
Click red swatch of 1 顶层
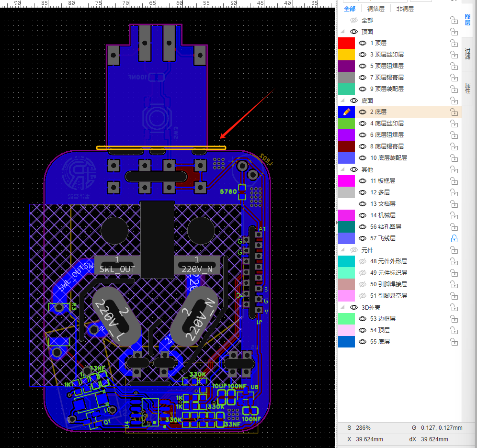[x=346, y=43]
